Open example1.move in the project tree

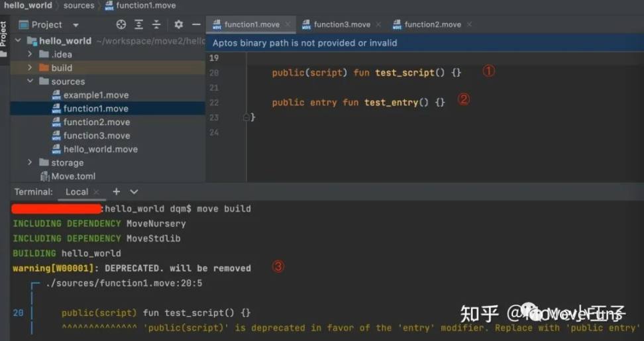pos(95,95)
